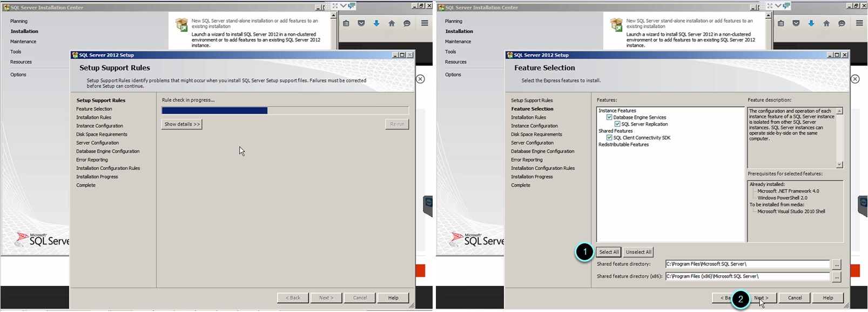
Task: Click Help in the Setup Support Rules dialog
Action: pos(393,298)
